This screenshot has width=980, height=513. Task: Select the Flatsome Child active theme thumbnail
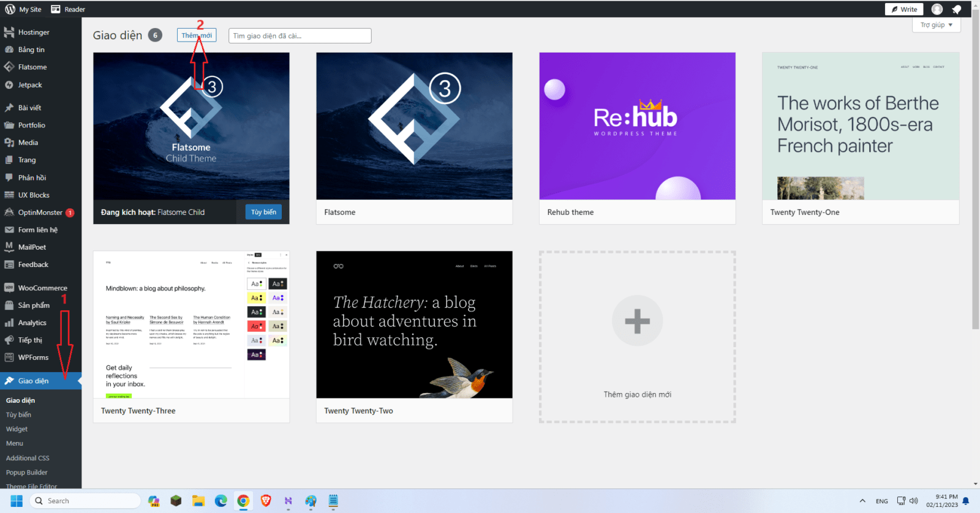point(191,125)
